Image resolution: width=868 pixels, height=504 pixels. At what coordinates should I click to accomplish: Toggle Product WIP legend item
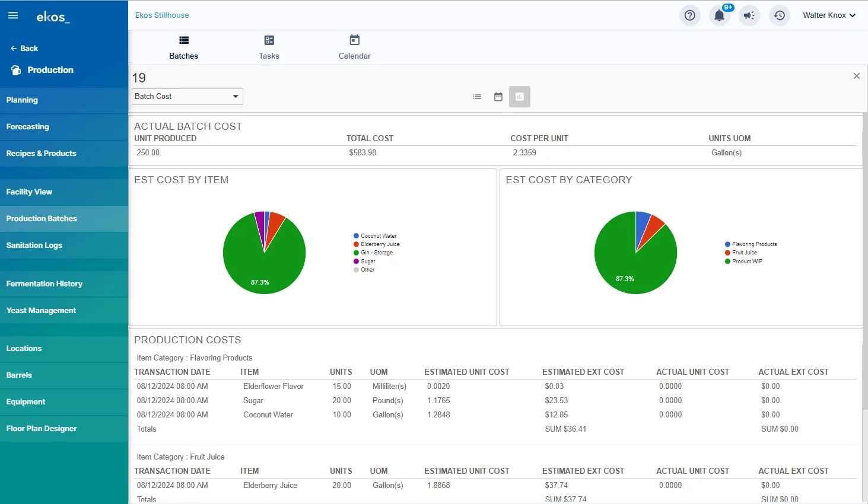tap(746, 261)
